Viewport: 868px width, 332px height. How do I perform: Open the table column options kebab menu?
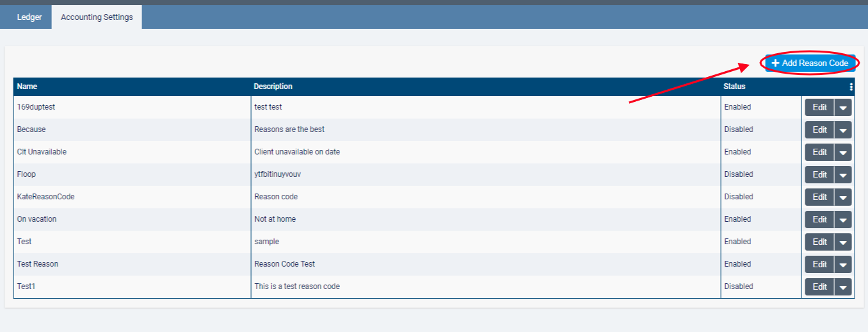click(851, 87)
